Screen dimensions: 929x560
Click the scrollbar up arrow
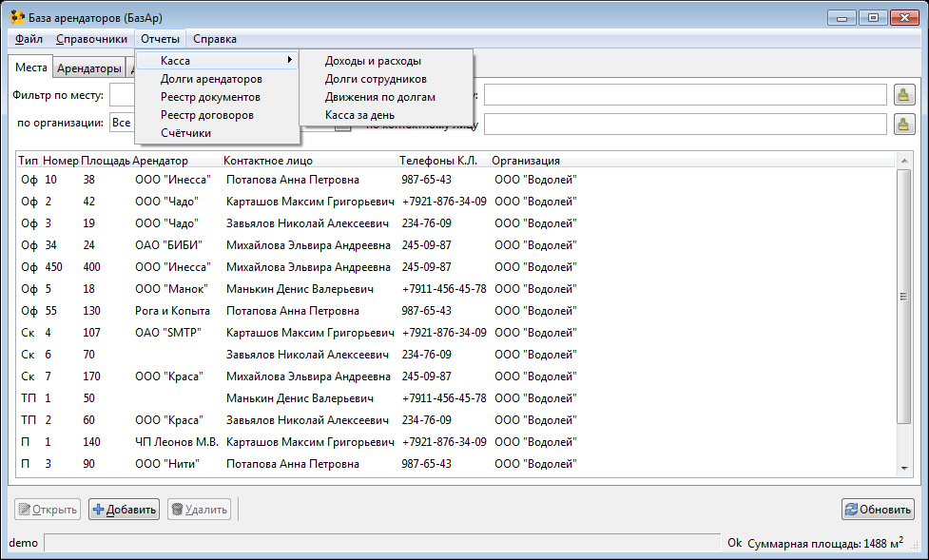[904, 161]
